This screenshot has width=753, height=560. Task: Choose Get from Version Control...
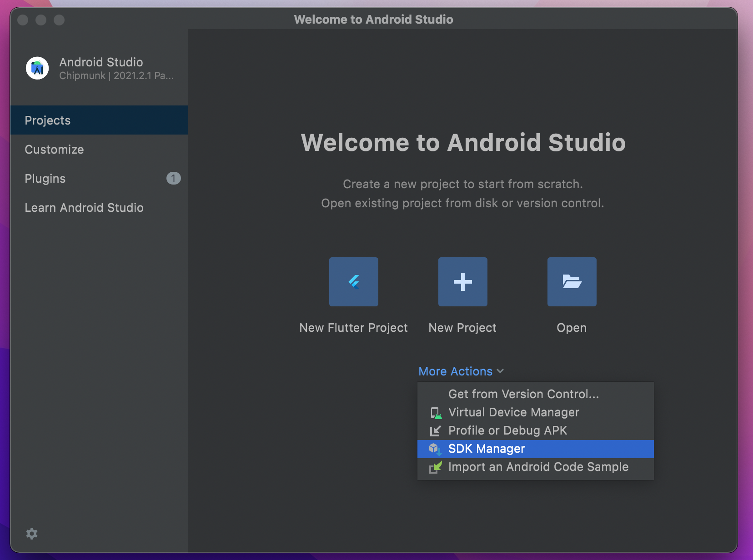(x=536, y=394)
